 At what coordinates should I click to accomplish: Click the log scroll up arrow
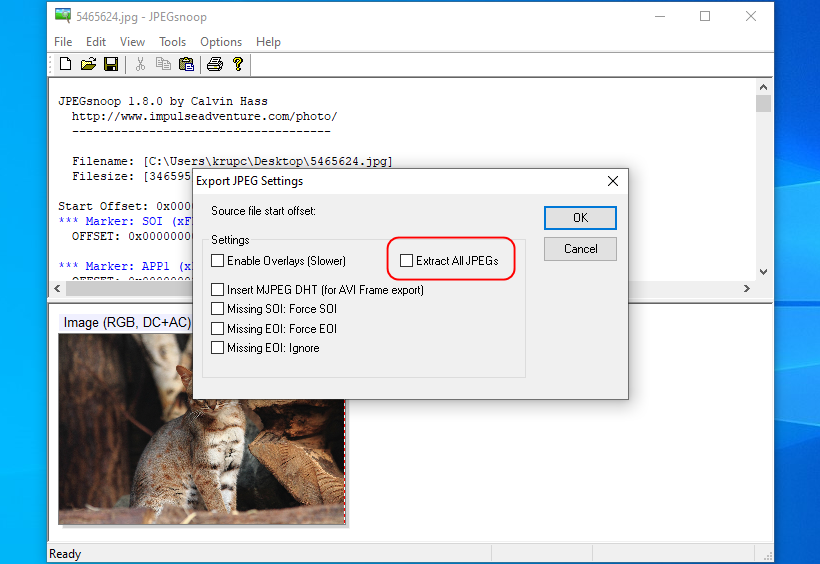764,87
